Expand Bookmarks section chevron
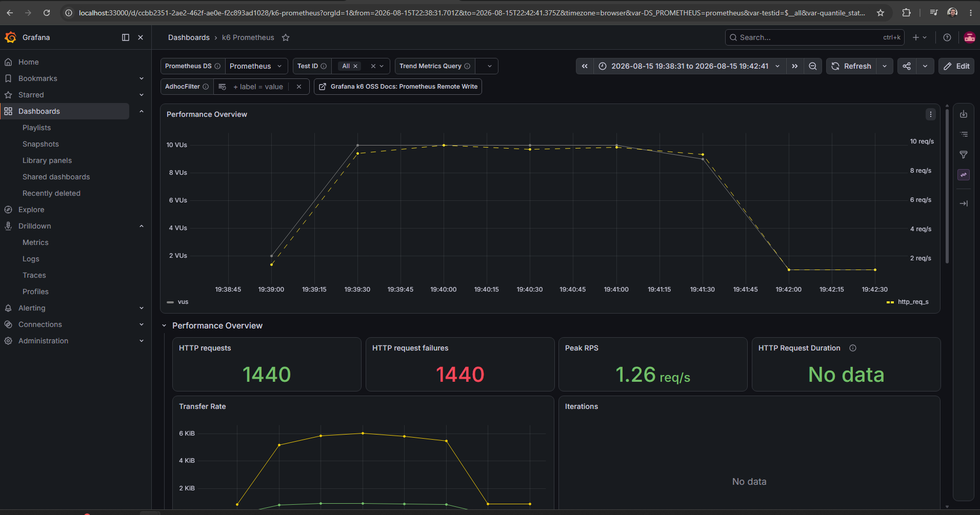 click(142, 78)
